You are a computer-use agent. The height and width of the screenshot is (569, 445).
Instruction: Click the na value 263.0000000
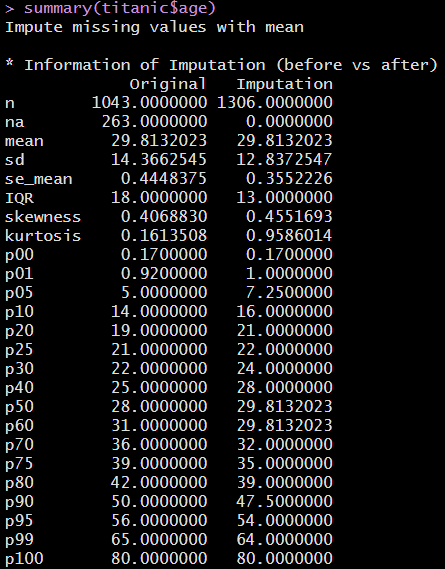[x=154, y=122]
